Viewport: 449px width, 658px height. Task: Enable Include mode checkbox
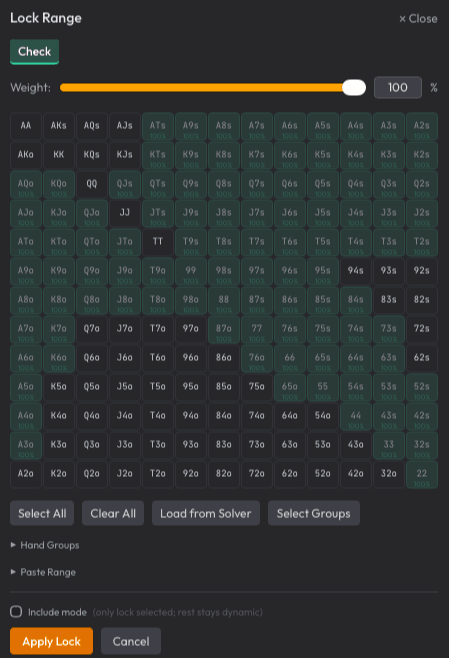(16, 611)
